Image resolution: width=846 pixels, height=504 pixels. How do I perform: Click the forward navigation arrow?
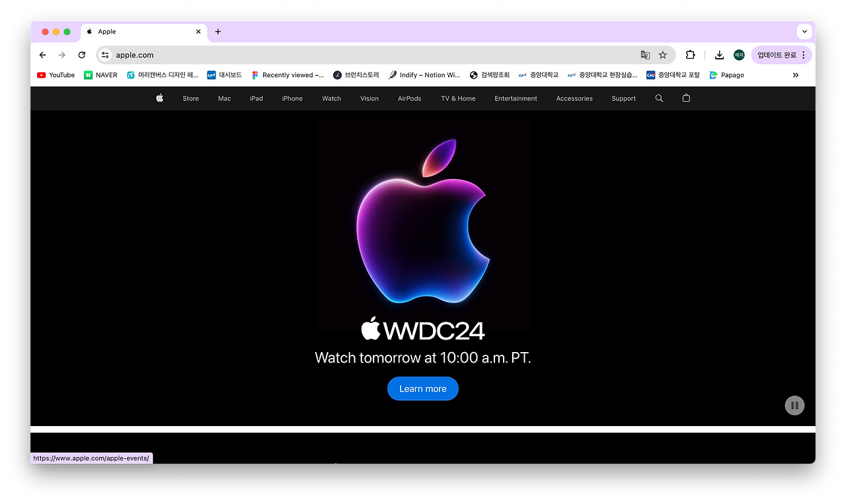tap(62, 55)
